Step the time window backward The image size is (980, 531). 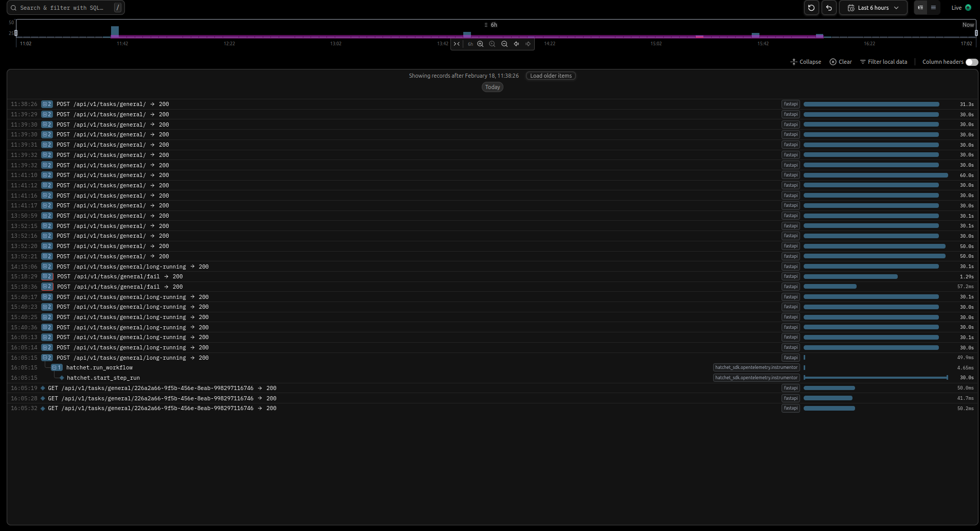tap(516, 44)
